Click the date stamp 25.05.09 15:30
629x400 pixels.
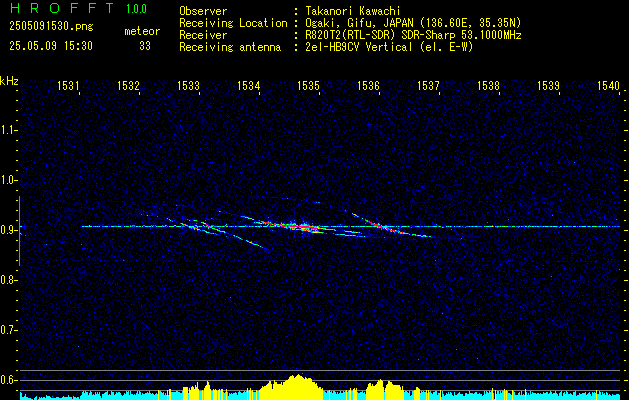[x=51, y=46]
